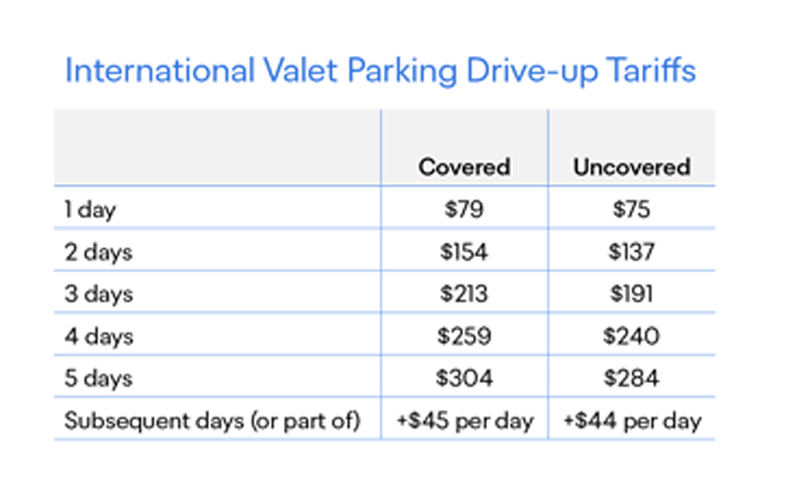The image size is (800, 500).
Task: Click the $154 covered two-day price
Action: [x=464, y=252]
